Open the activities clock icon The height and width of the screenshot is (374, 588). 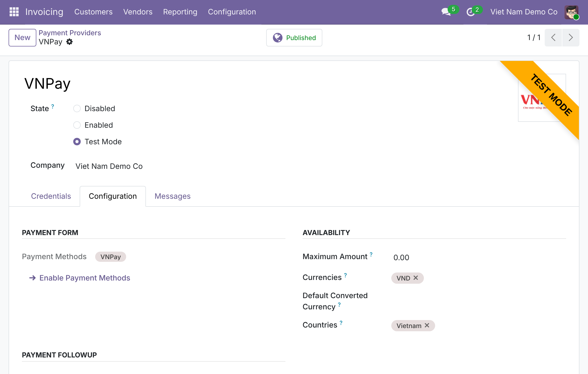coord(471,12)
